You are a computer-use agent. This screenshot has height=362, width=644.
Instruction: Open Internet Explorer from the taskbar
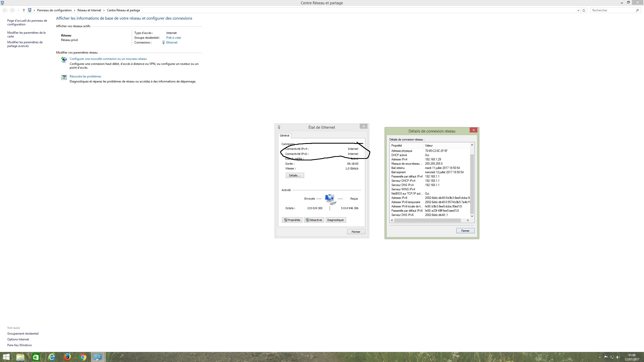pos(52,357)
